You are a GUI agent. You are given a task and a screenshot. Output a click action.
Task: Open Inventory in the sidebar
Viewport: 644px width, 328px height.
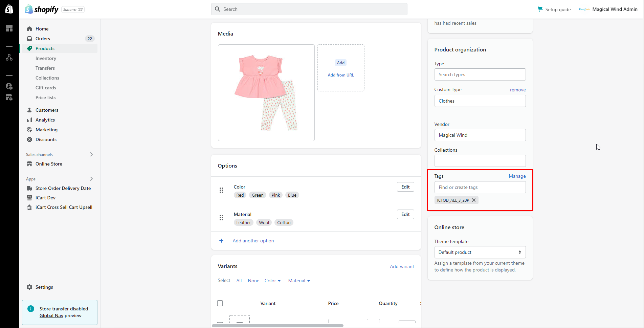[x=46, y=58]
